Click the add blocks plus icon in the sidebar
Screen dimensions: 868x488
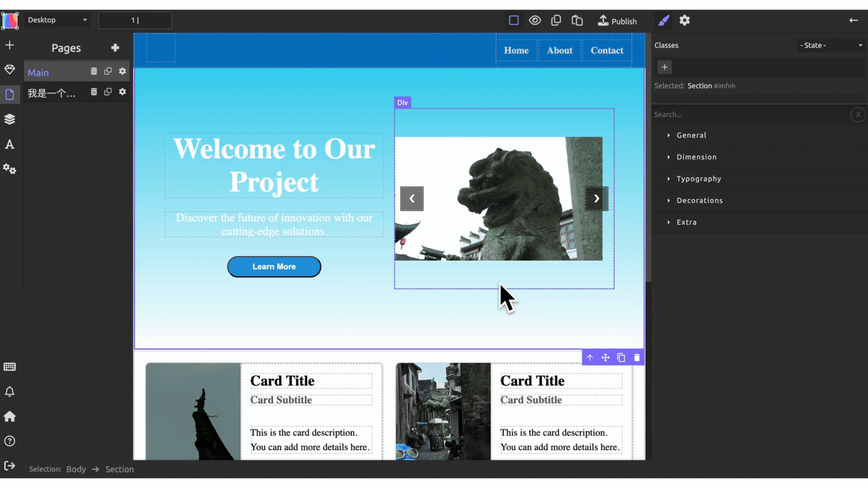9,45
